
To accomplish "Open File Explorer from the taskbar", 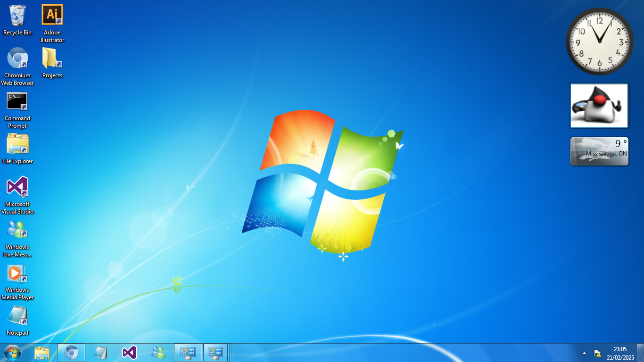I will tap(42, 353).
